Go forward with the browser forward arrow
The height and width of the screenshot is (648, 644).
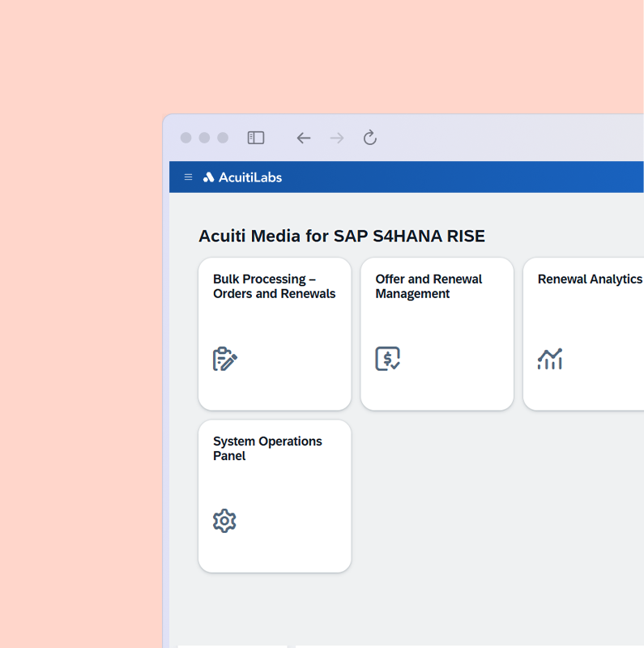[x=337, y=138]
